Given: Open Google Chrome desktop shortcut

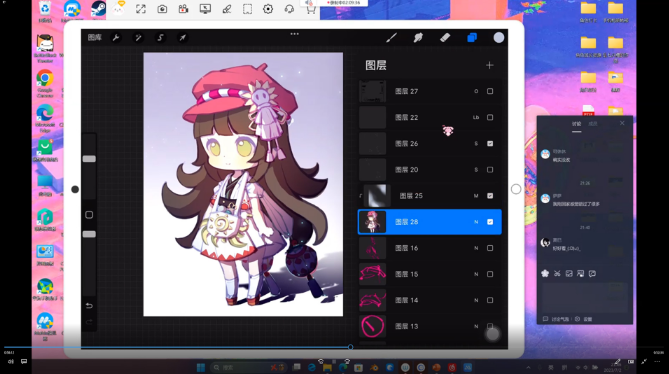Looking at the screenshot, I should coord(45,83).
